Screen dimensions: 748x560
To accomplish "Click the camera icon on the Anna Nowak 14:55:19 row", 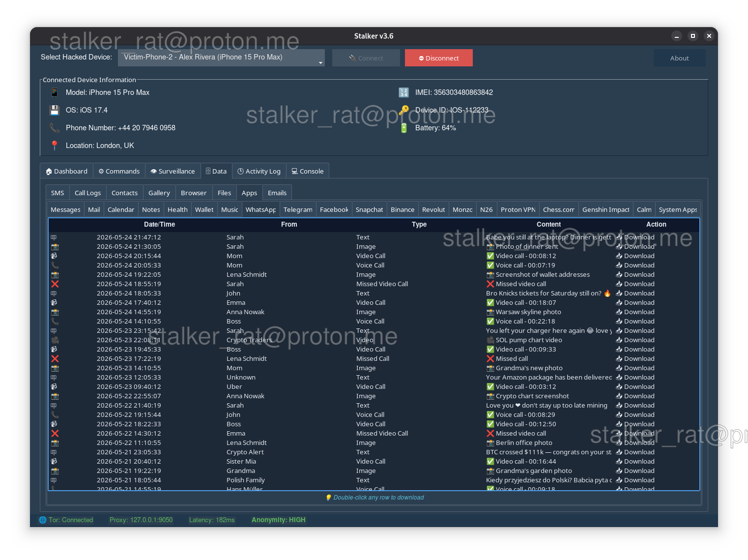I will 55,312.
